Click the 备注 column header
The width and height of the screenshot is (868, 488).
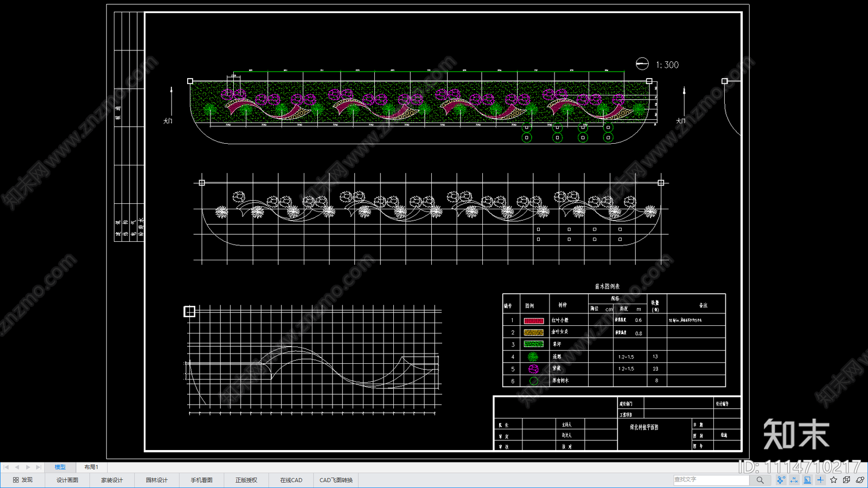click(703, 305)
